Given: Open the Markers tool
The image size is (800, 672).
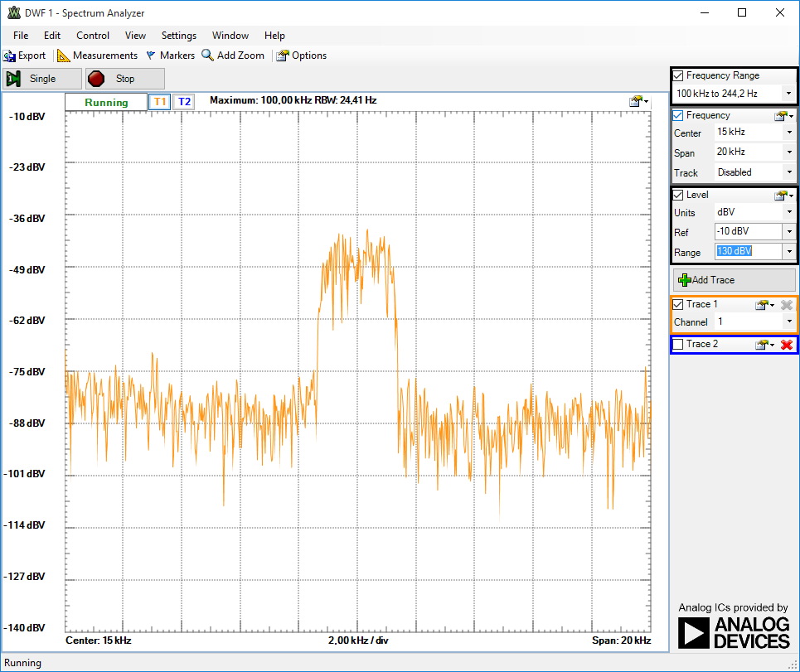Looking at the screenshot, I should [170, 56].
